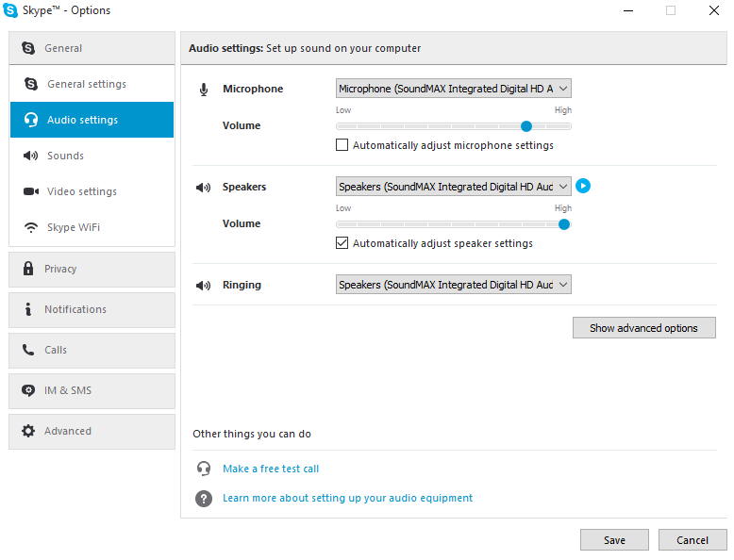Image resolution: width=734 pixels, height=560 pixels.
Task: Click the gear icon beside Advanced
Action: coord(28,431)
